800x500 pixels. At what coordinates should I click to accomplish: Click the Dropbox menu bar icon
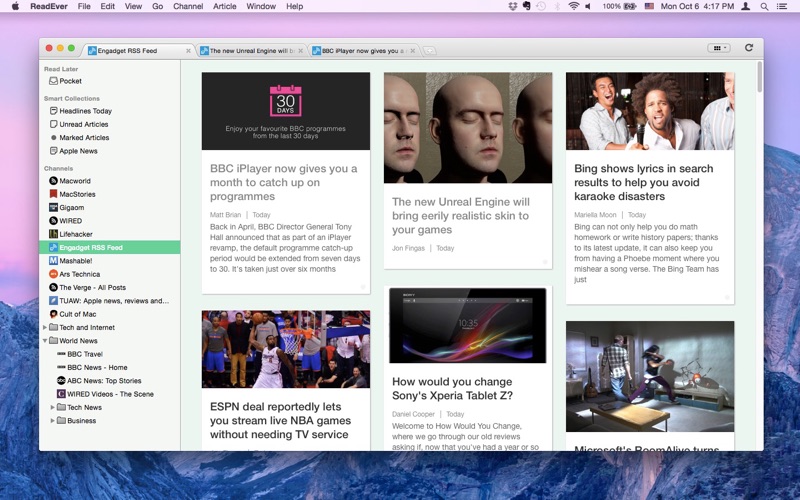pyautogui.click(x=513, y=6)
